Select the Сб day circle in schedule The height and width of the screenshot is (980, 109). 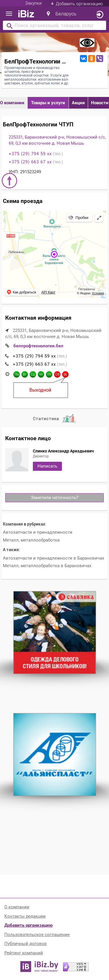57,374
